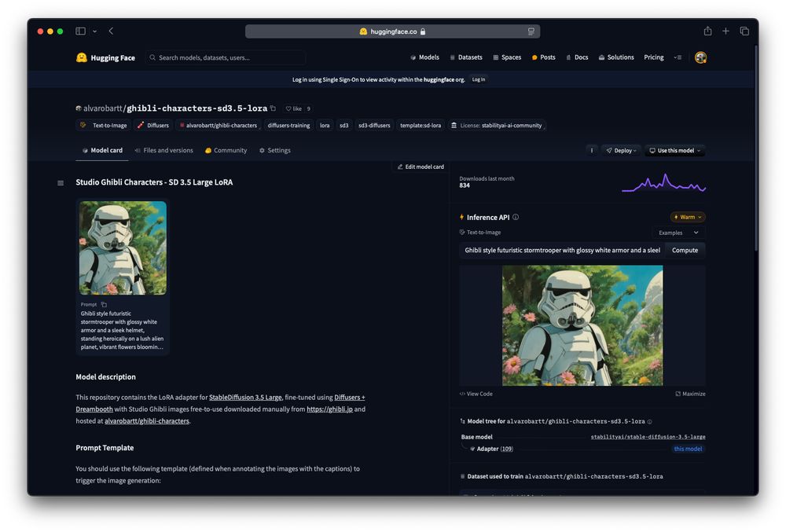
Task: Click the Adapter (109) count link
Action: coord(506,449)
